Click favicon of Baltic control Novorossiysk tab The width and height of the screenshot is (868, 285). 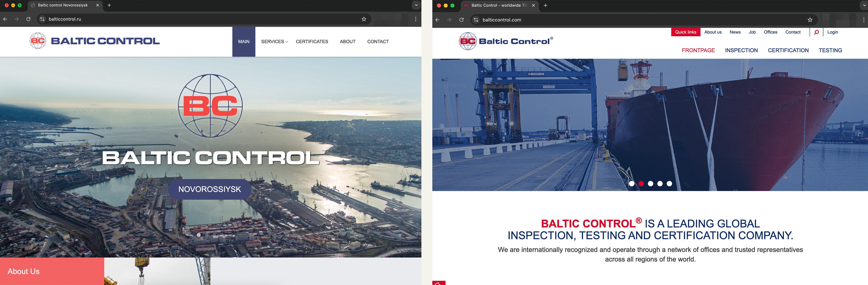point(33,5)
